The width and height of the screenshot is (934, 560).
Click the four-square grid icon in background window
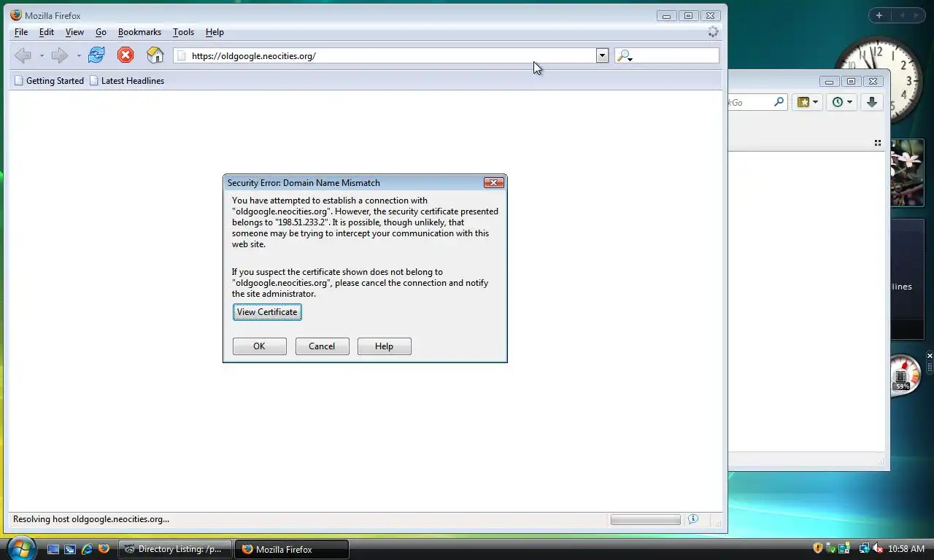(x=878, y=143)
